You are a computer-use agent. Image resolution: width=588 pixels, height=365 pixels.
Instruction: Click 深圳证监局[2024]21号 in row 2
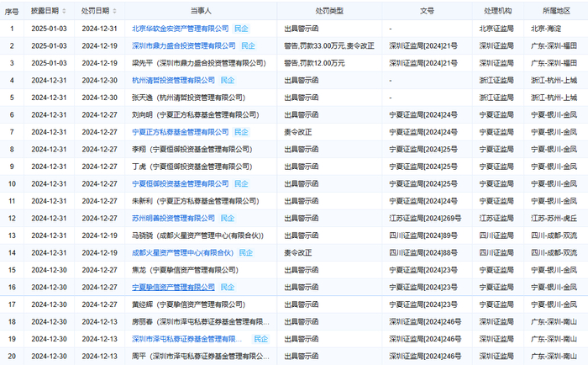pos(423,45)
